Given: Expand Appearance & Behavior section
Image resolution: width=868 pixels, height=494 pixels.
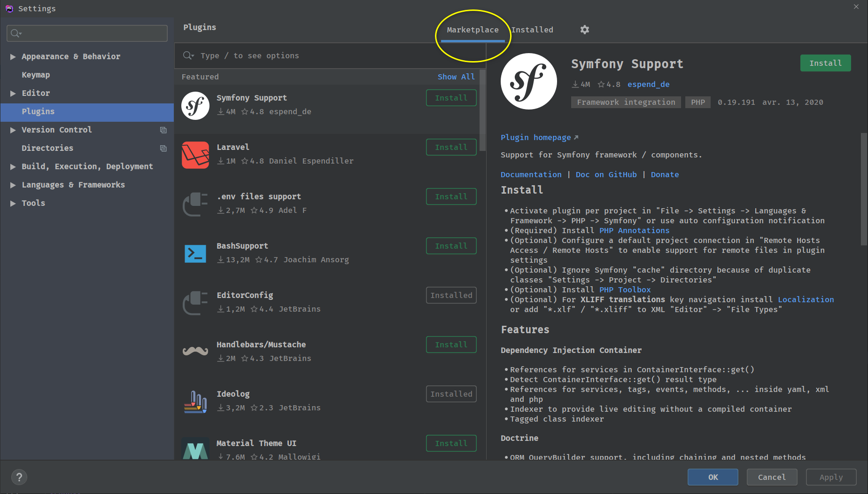Looking at the screenshot, I should tap(13, 56).
